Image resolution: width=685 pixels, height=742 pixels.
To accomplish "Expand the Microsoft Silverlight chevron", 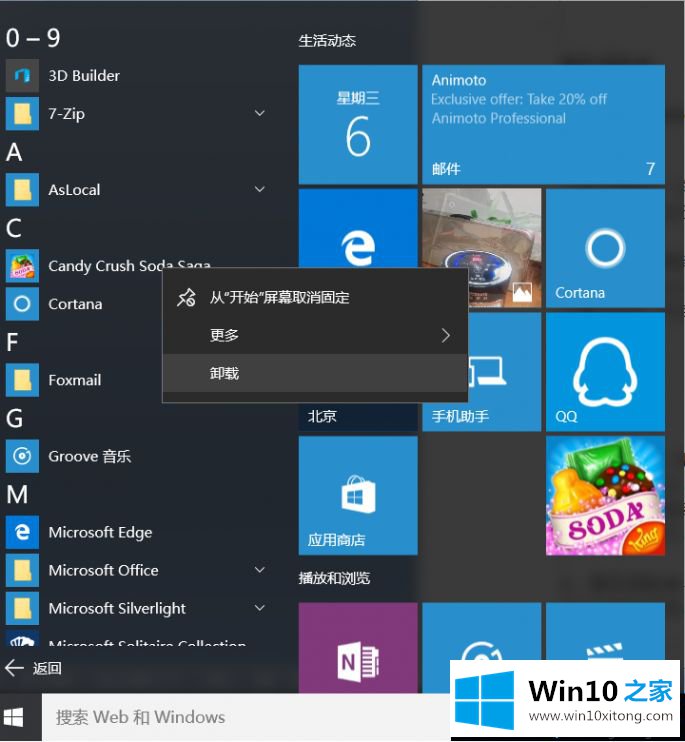I will click(260, 608).
